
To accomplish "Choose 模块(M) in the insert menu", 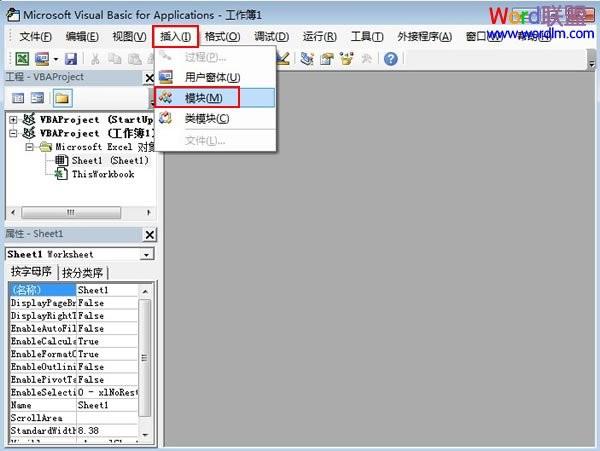I will pos(215,98).
